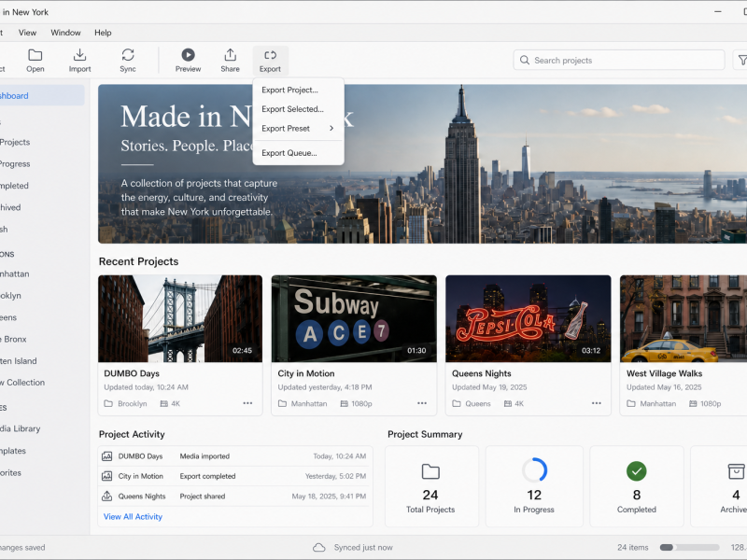Open more options for City in Motion card
This screenshot has width=747, height=560.
pos(422,403)
